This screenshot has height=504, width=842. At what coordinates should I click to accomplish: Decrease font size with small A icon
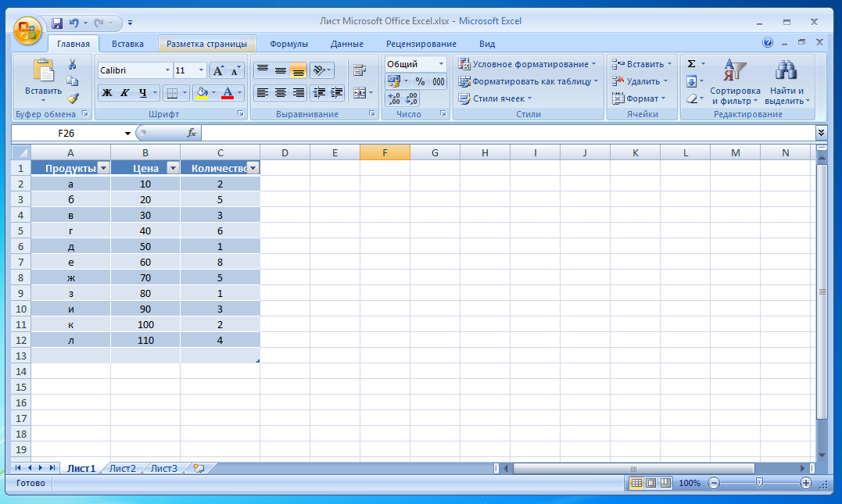pos(235,70)
